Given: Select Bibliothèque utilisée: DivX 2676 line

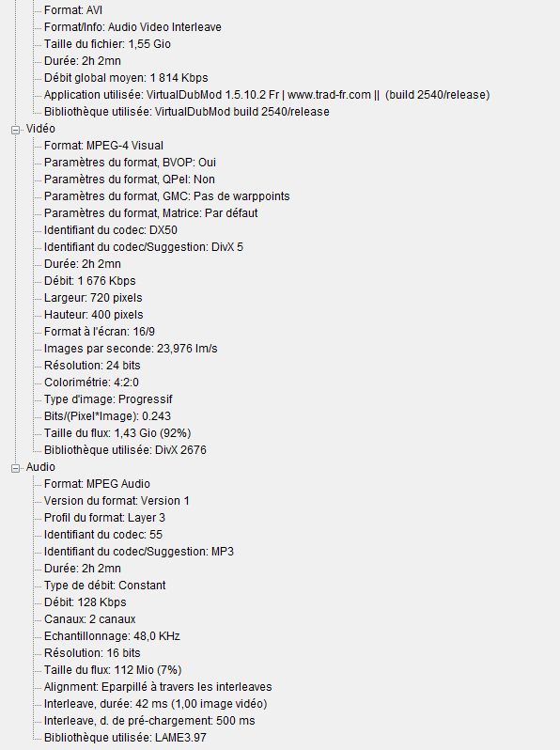Looking at the screenshot, I should pos(125,450).
